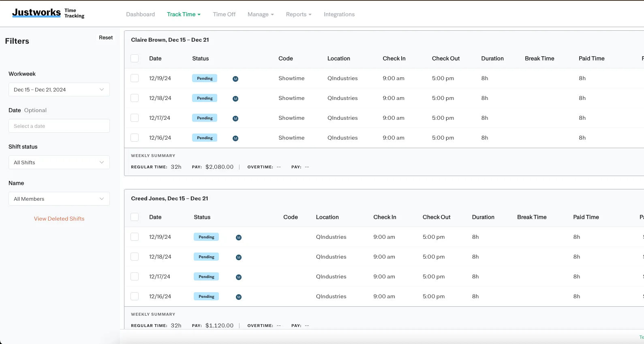Click the Showtime code on Claire Brown's 12/19/24 shift

coord(291,78)
